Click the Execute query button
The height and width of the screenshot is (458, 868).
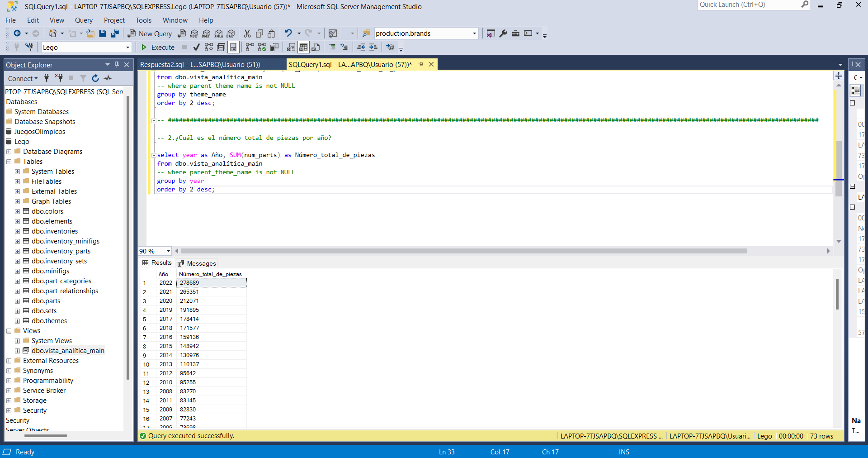pyautogui.click(x=158, y=48)
